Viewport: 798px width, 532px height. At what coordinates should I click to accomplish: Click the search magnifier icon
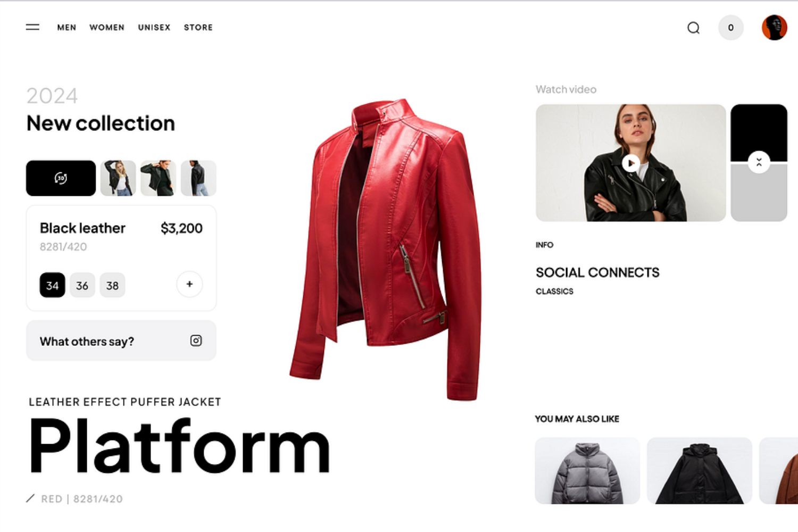coord(693,28)
